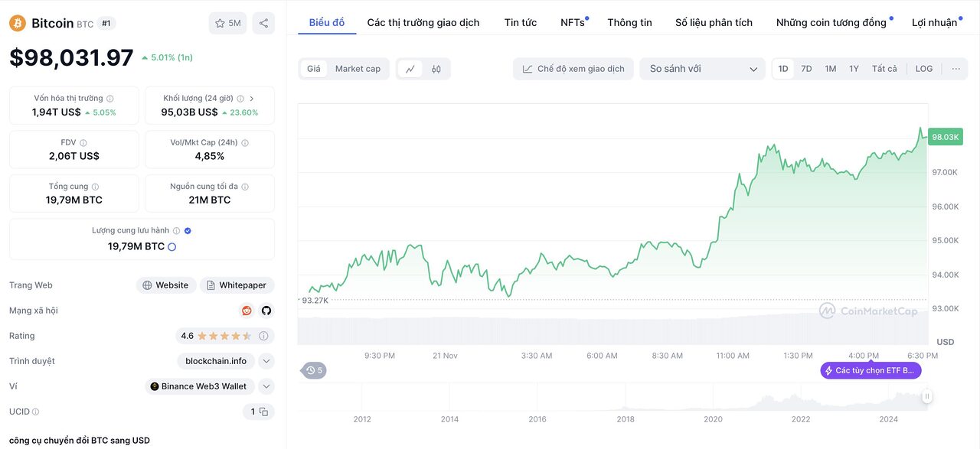This screenshot has width=980, height=449.
Task: Click the 2020 label on history timeline
Action: pos(713,419)
